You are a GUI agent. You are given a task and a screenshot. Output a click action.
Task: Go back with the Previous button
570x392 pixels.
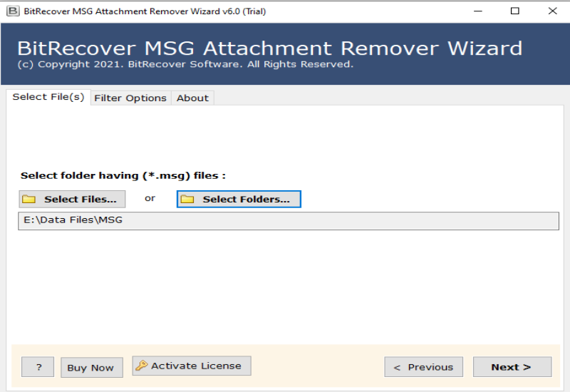[423, 367]
